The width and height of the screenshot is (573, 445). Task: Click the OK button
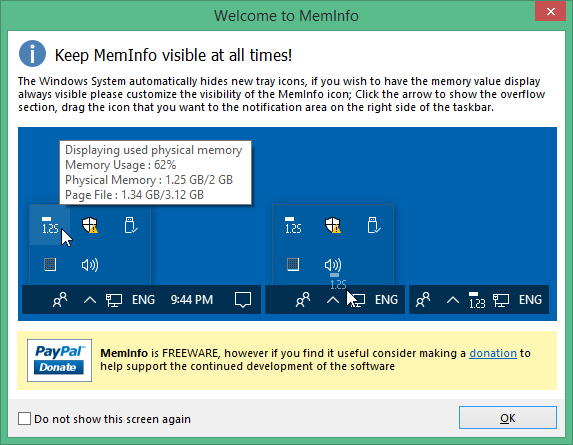[x=508, y=418]
